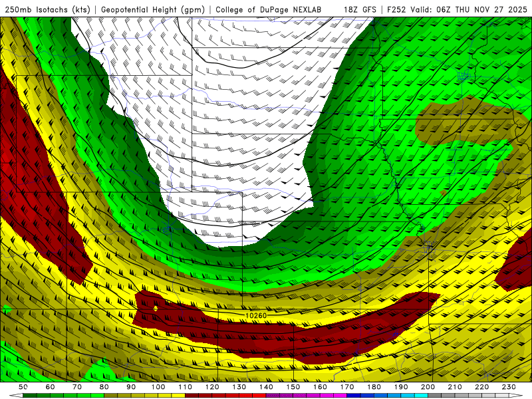Click the '120' colorbar scale label
Image resolution: width=532 pixels, height=399 pixels.
pos(212,387)
